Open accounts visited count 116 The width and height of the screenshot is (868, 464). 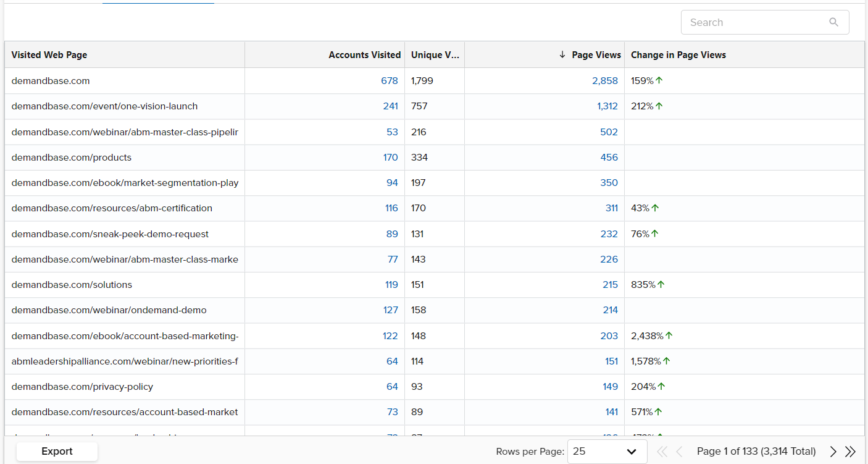[x=391, y=208]
